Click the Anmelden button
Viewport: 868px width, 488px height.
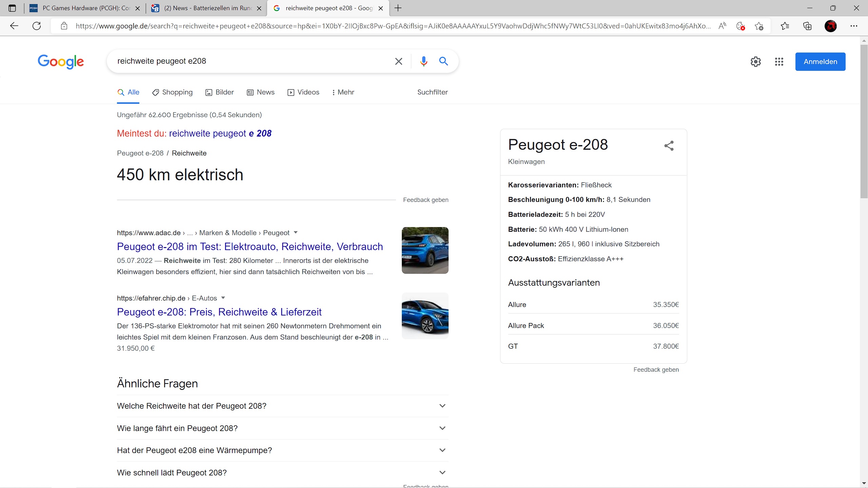(820, 62)
